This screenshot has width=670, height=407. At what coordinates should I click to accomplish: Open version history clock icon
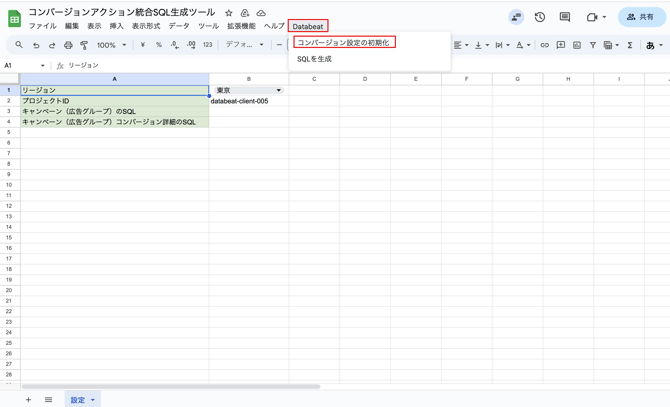(540, 17)
